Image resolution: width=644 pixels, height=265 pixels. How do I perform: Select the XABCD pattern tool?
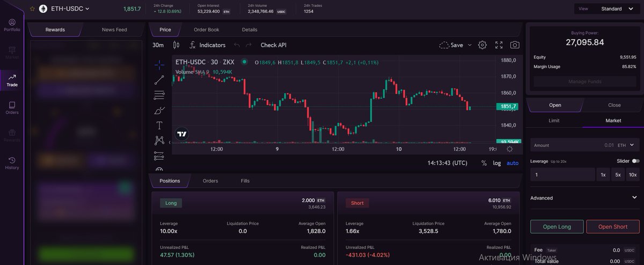click(159, 141)
